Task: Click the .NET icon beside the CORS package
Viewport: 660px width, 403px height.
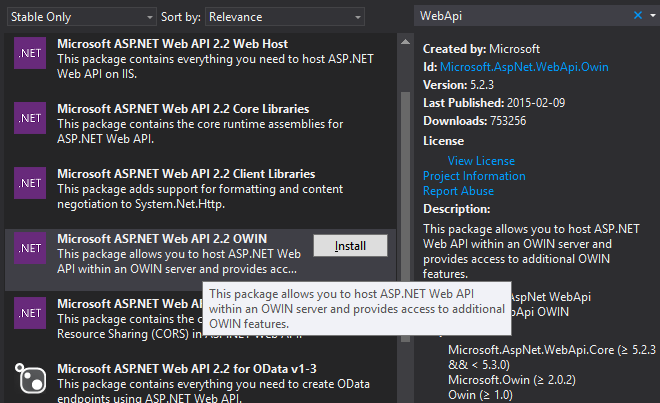Action: 29,312
